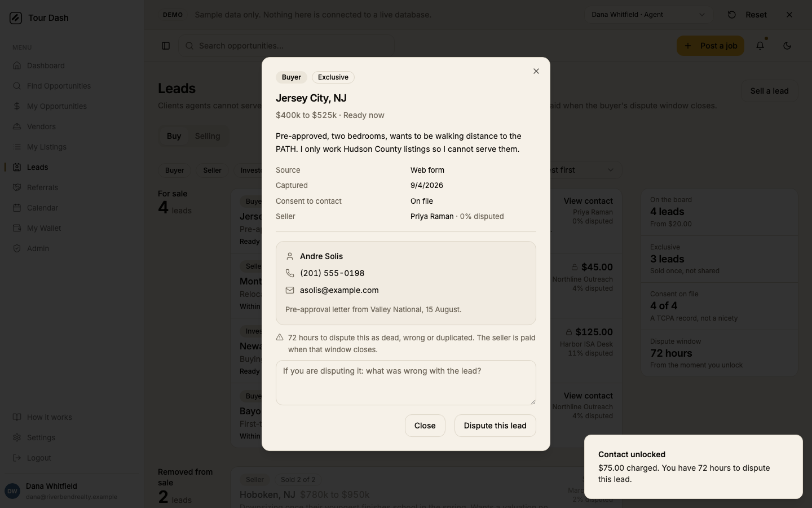
Task: Click the My Listings sidebar icon
Action: [17, 147]
